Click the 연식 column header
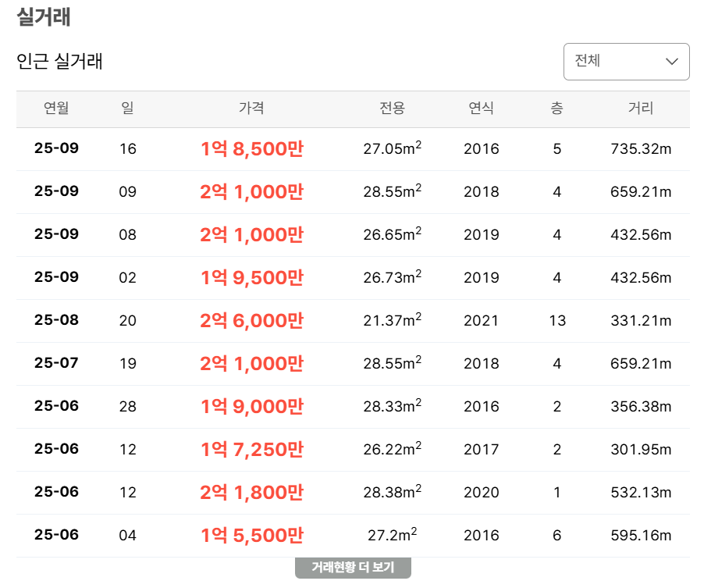704x588 pixels. point(481,109)
